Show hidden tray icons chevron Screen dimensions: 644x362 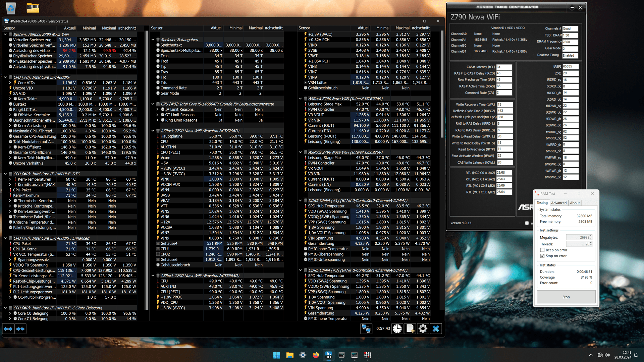click(x=591, y=355)
